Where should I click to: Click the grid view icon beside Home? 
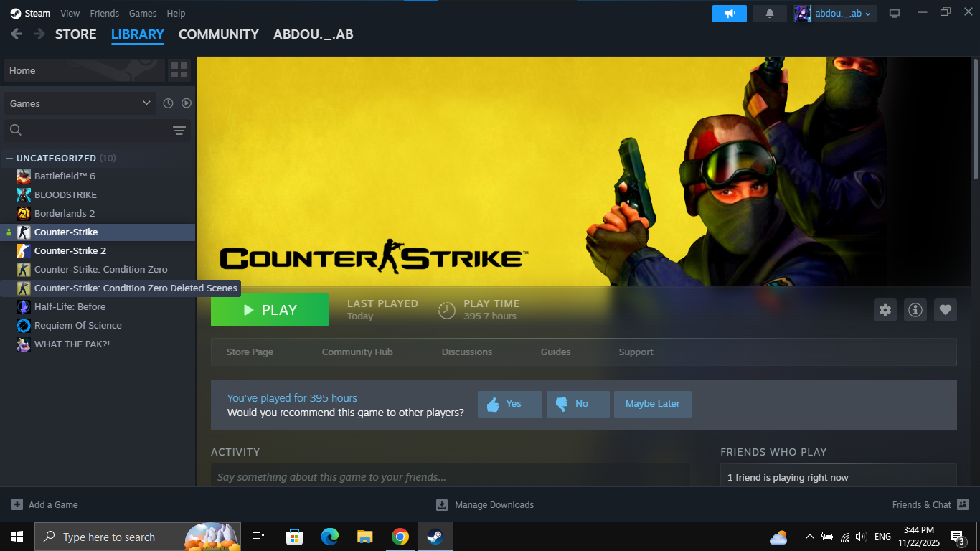pyautogui.click(x=179, y=70)
